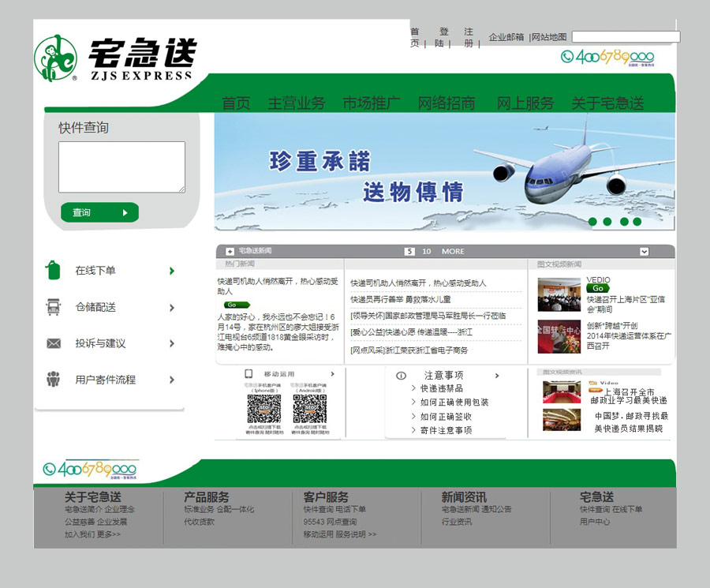Viewport: 710px width, 588px height.
Task: Open the [领导关怀] news item
Action: [x=428, y=316]
